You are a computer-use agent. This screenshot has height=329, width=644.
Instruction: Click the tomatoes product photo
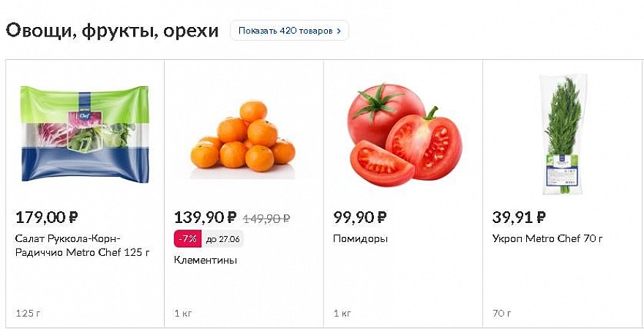[x=402, y=135]
